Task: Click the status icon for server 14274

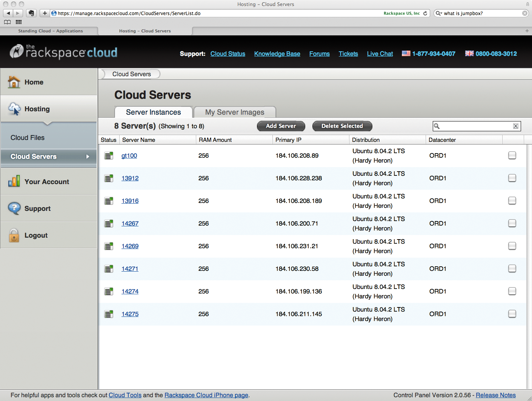Action: (x=109, y=291)
